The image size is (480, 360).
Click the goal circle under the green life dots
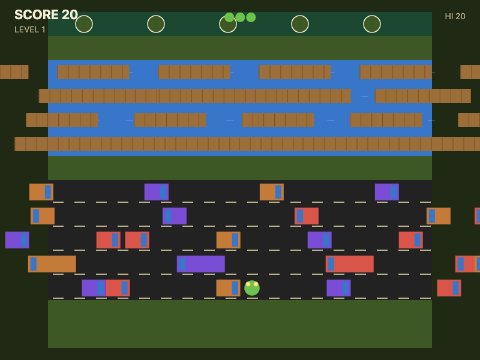(228, 24)
